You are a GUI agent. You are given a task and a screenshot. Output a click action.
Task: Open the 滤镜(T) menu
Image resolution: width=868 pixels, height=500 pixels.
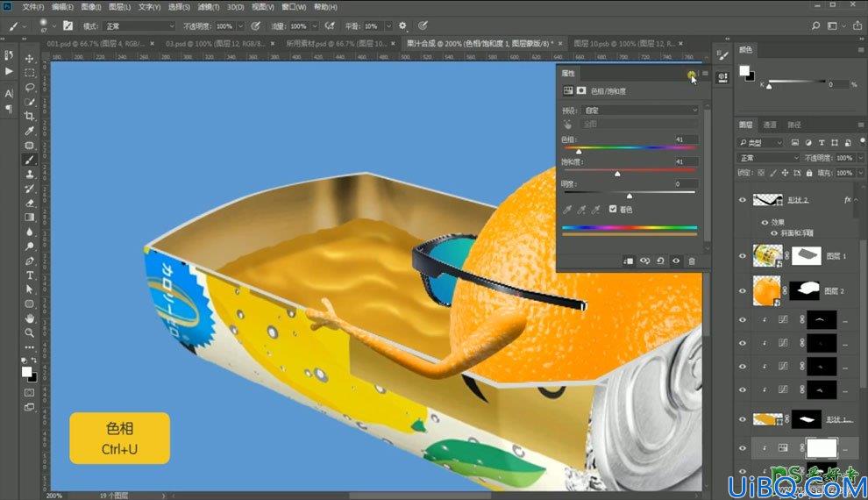coord(208,7)
